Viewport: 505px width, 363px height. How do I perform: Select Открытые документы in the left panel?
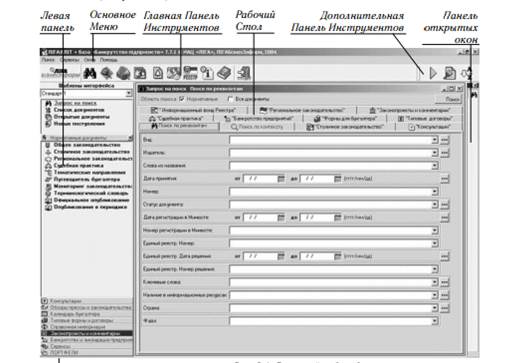pyautogui.click(x=81, y=117)
